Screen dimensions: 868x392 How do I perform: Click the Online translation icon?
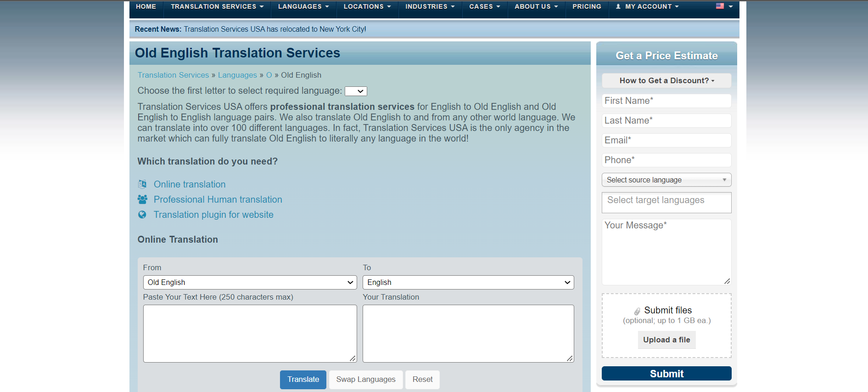click(x=142, y=184)
